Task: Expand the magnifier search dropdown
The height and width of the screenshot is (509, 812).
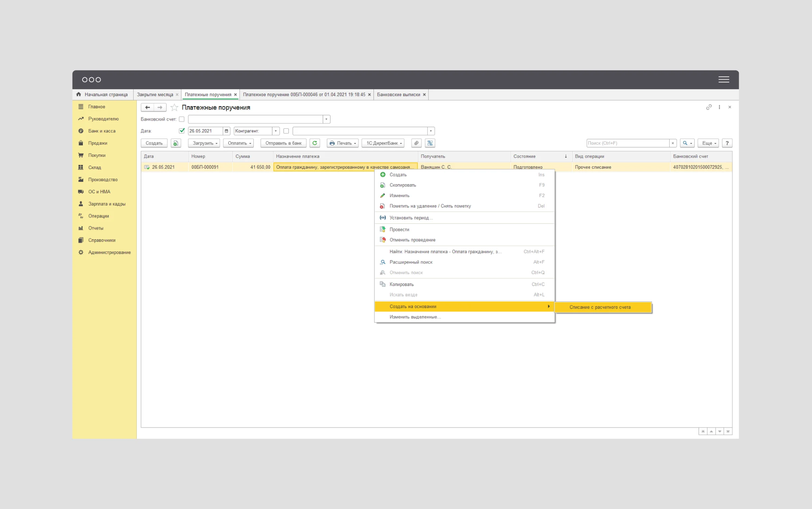Action: pos(687,143)
